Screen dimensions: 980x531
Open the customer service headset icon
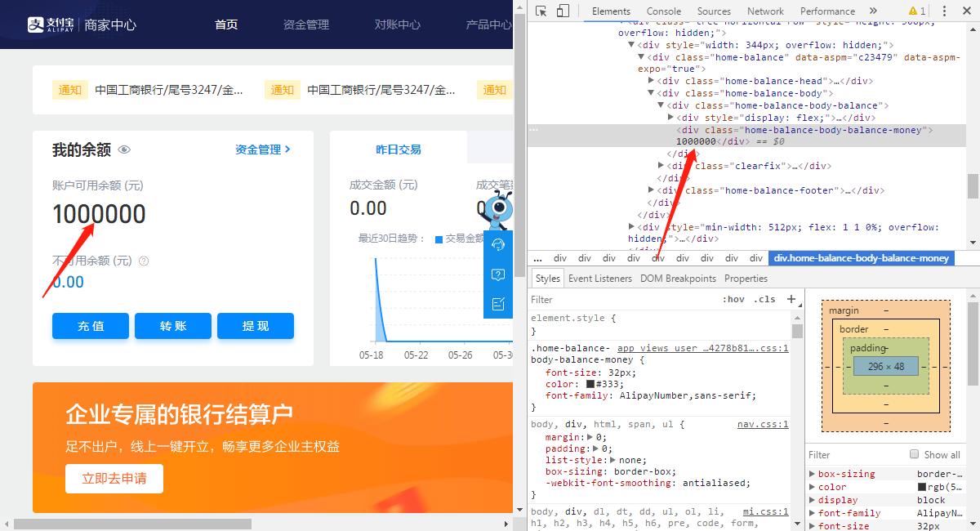(x=499, y=244)
